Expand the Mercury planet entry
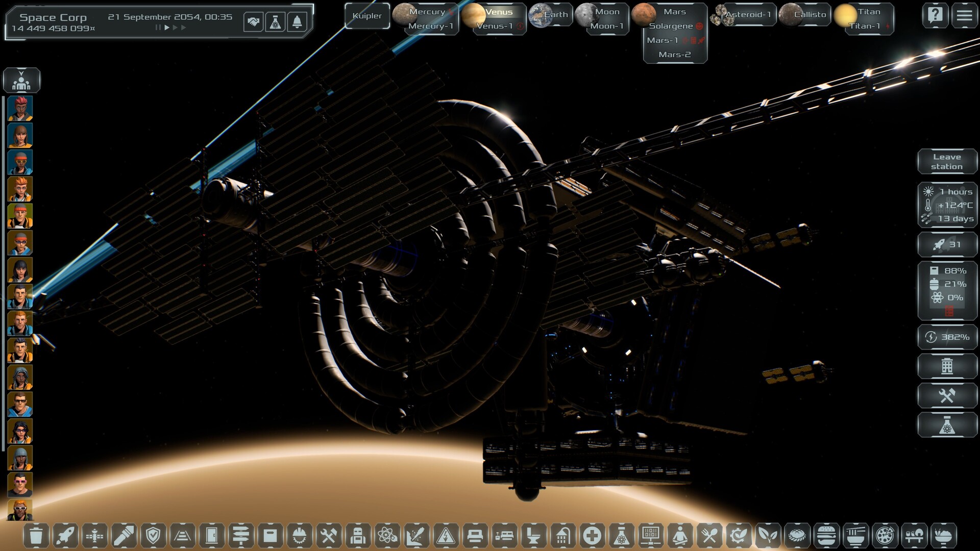This screenshot has height=551, width=980. click(x=427, y=11)
